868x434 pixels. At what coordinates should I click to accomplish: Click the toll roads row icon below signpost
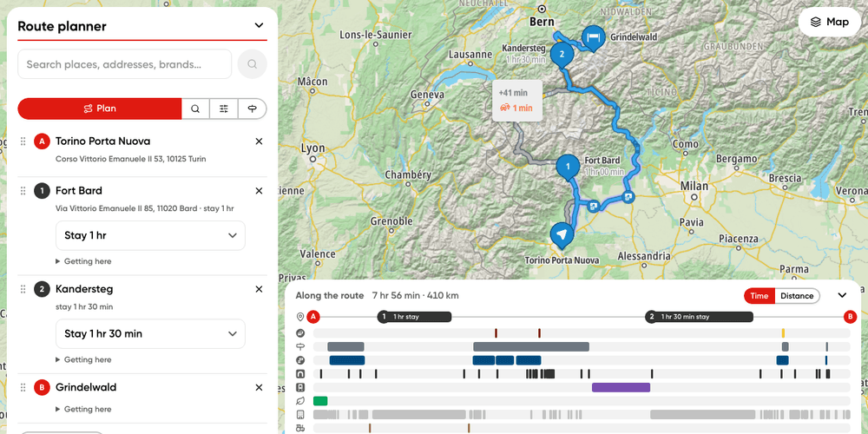click(x=300, y=360)
